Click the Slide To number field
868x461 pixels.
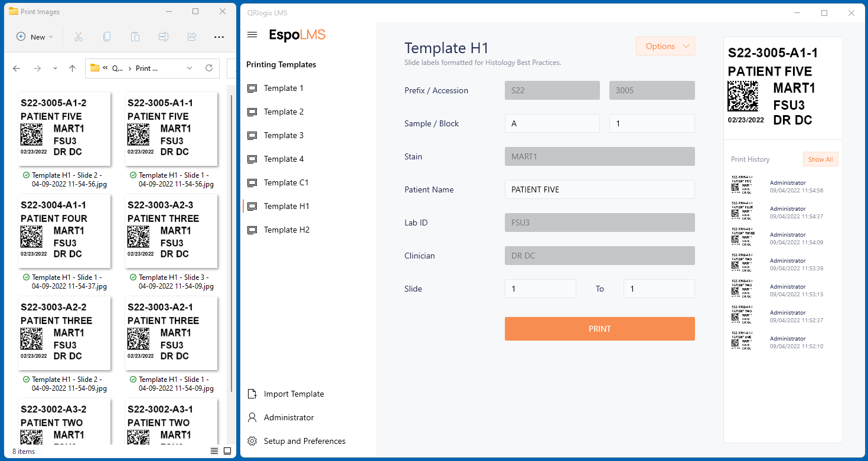click(659, 289)
